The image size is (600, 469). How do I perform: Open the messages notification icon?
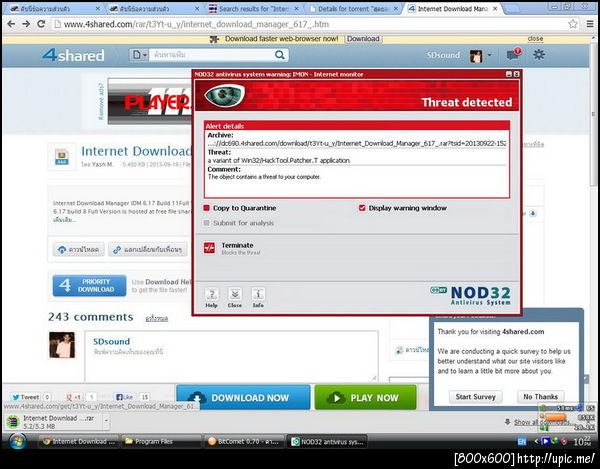(514, 54)
